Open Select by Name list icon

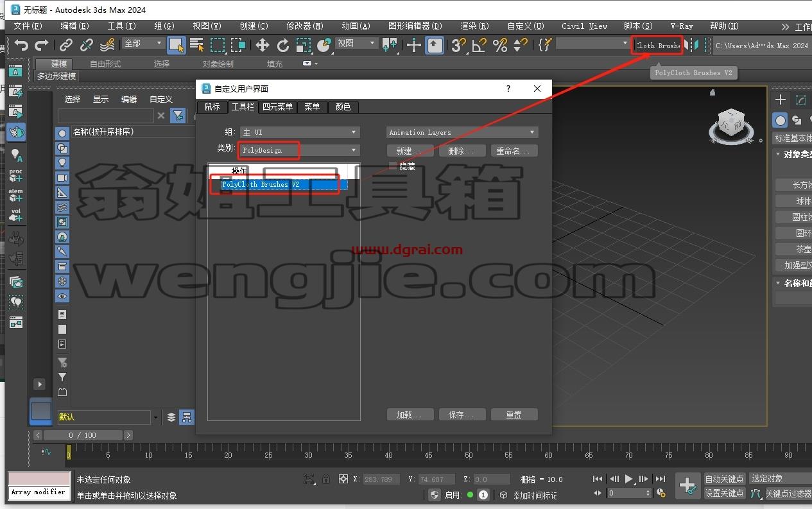pyautogui.click(x=197, y=45)
